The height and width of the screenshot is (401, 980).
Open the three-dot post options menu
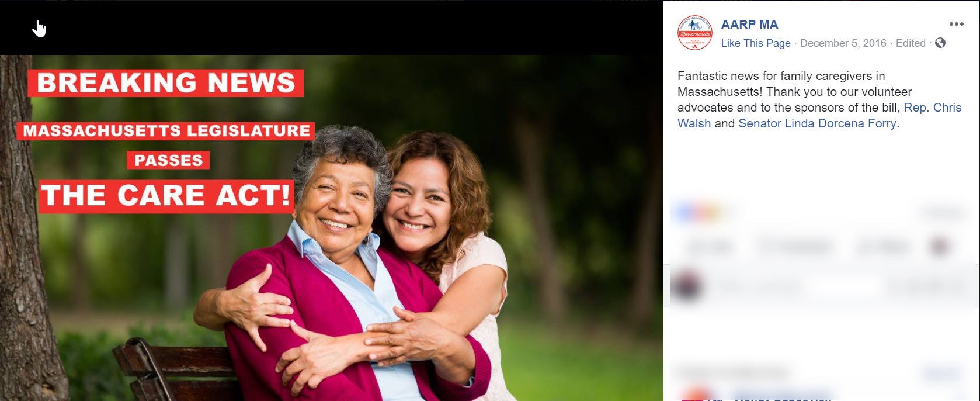tap(956, 24)
